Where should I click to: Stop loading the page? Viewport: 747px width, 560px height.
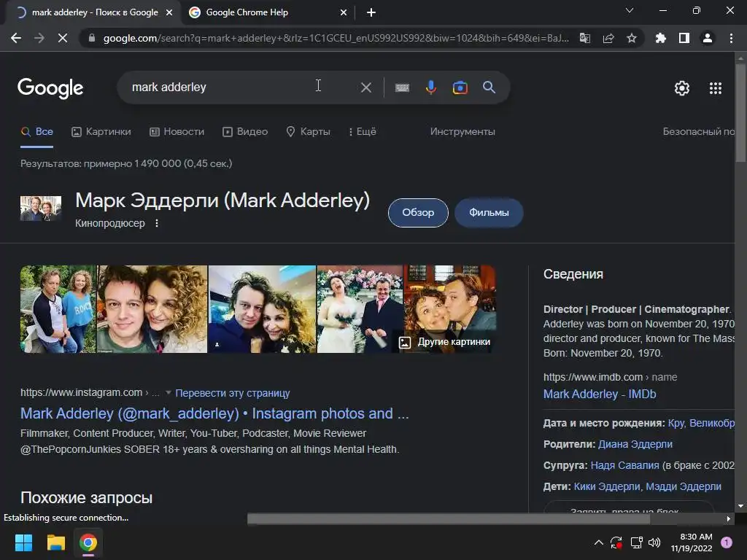[x=63, y=38]
